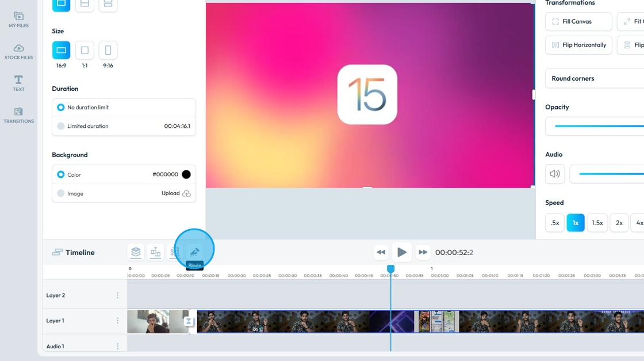Image resolution: width=644 pixels, height=361 pixels.
Task: Click the Upload link for background image
Action: coord(170,193)
